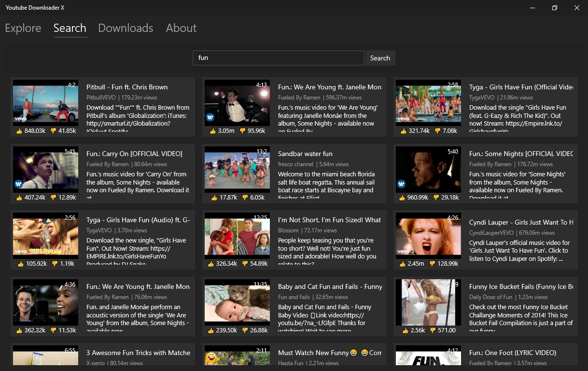Click dislike icon showing 95.96k
The width and height of the screenshot is (588, 371).
(x=242, y=131)
